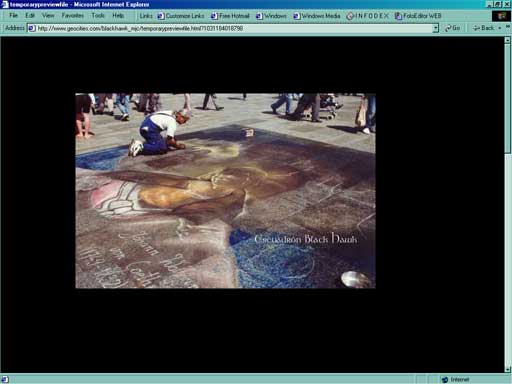Open the Windows Media link

point(317,16)
